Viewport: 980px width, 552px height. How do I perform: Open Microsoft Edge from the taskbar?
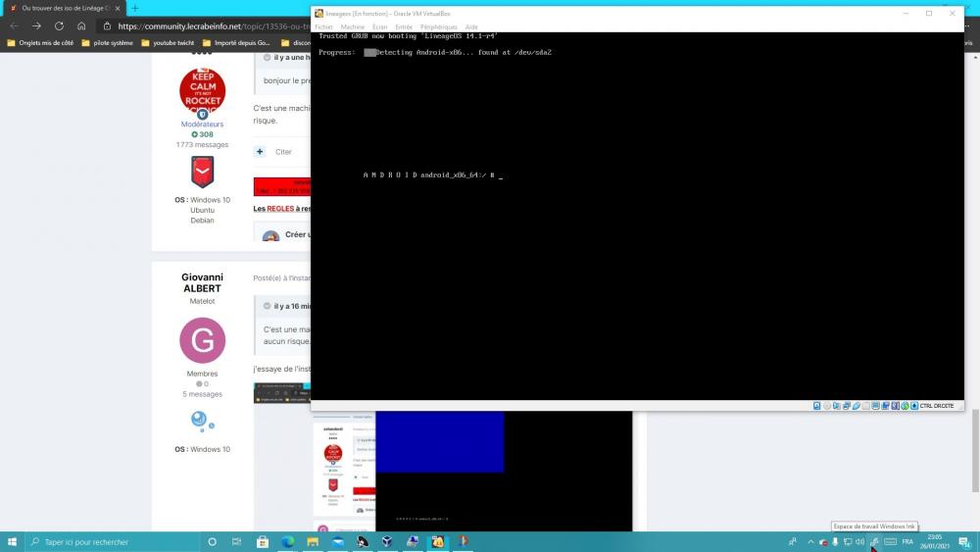(287, 542)
